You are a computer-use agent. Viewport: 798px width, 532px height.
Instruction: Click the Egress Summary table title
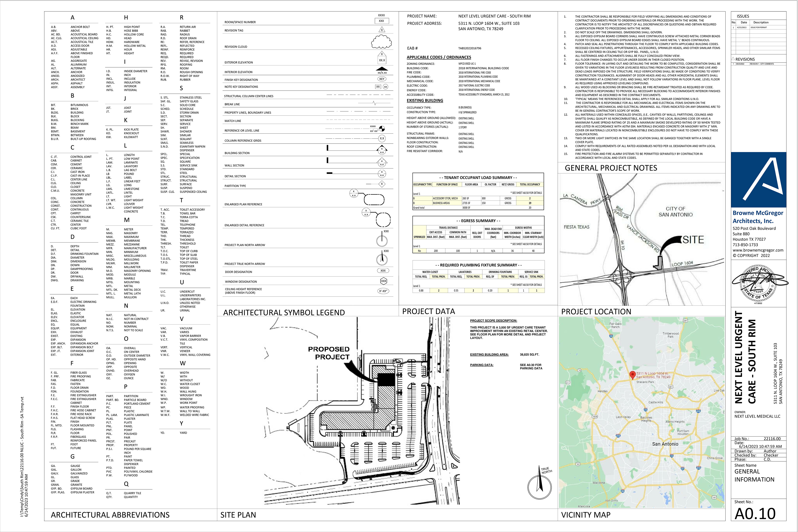coord(478,221)
